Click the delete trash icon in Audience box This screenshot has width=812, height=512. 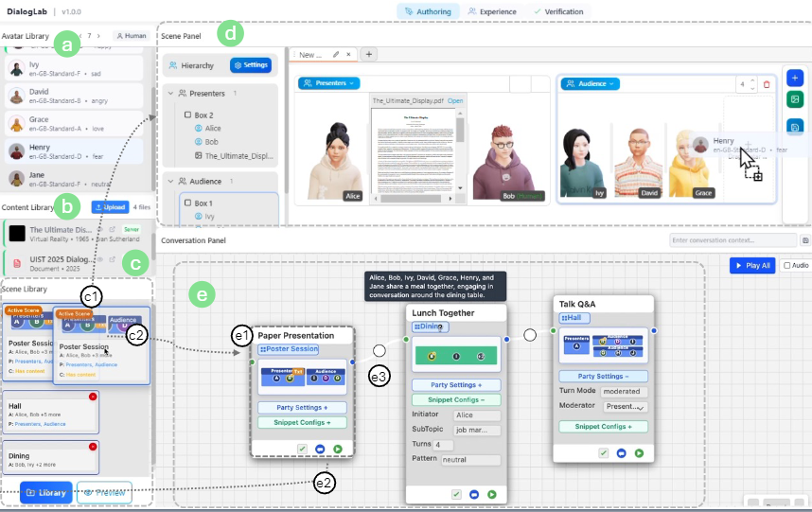click(x=767, y=84)
